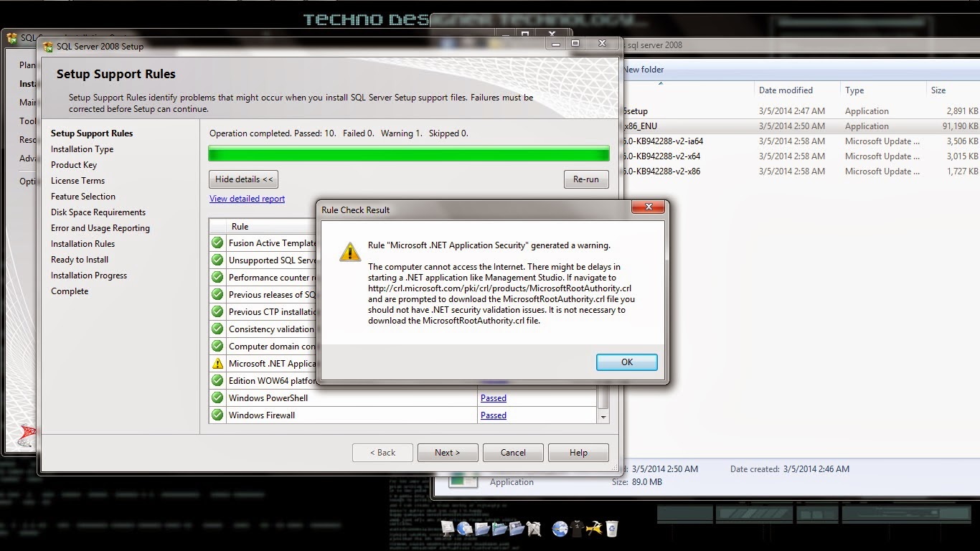Launch the blue globe browser icon in the dock
The image size is (980, 551).
(x=560, y=529)
